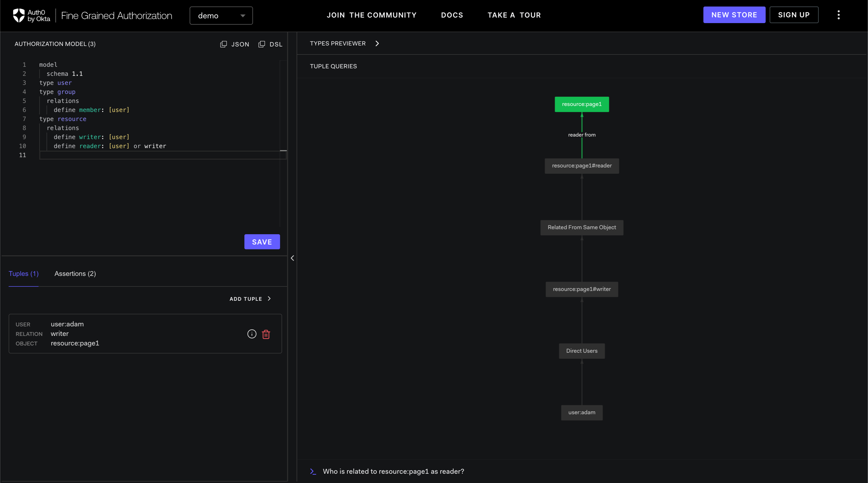Click 'define reader: [user] or writer' line
This screenshot has height=483, width=868.
[110, 146]
